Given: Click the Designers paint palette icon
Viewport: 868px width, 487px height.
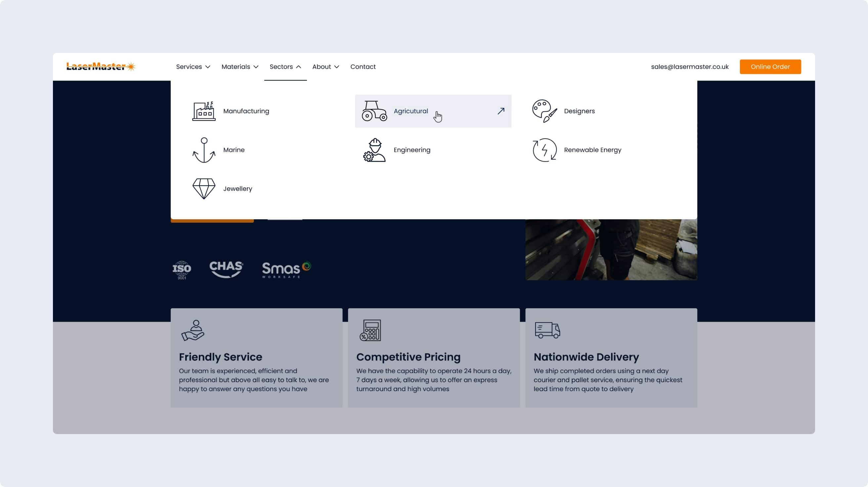Looking at the screenshot, I should (x=544, y=111).
